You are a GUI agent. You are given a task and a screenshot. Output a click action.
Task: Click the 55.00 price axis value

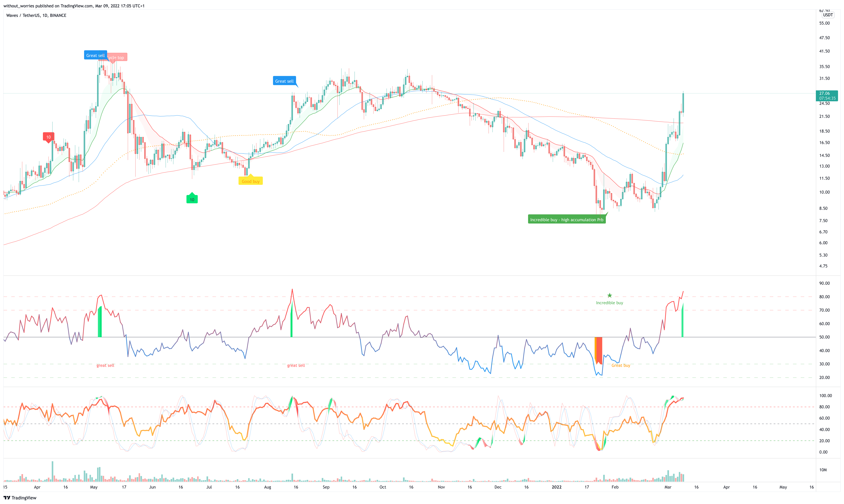824,23
